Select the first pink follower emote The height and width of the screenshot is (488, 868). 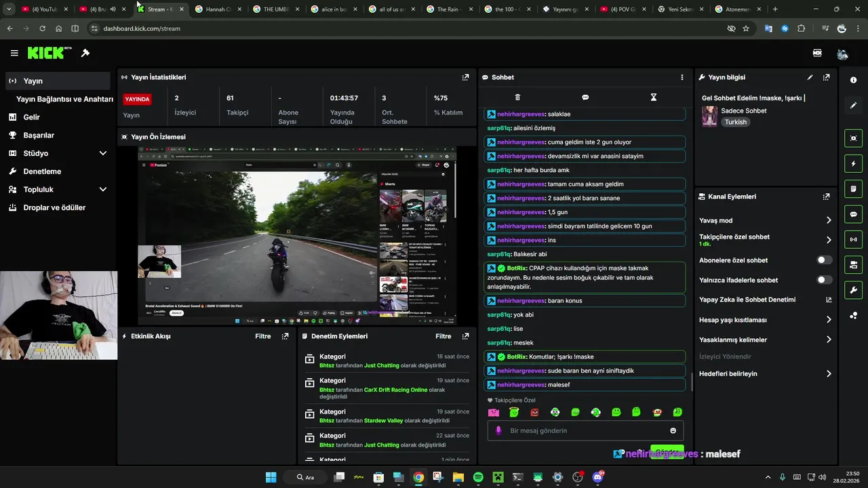point(494,412)
